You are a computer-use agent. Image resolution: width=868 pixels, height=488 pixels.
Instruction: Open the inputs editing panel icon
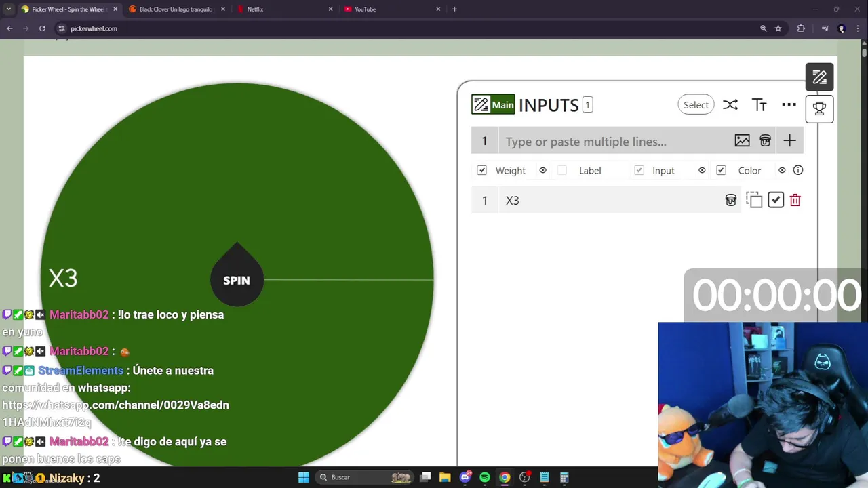(819, 77)
